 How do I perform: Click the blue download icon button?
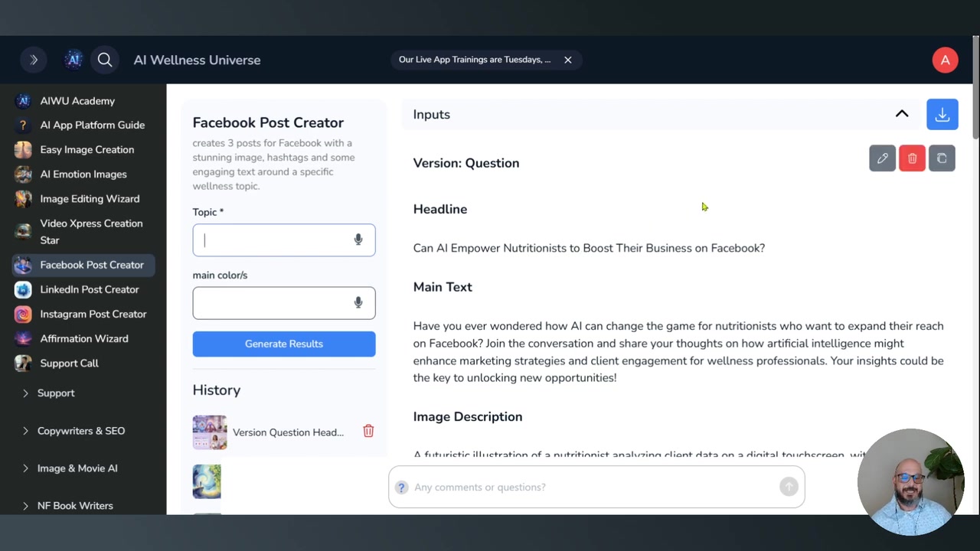[942, 115]
